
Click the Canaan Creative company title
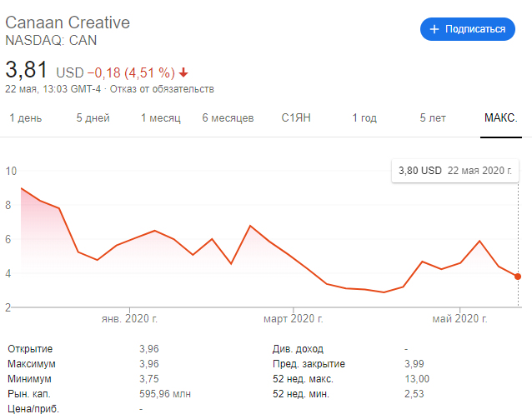point(68,22)
